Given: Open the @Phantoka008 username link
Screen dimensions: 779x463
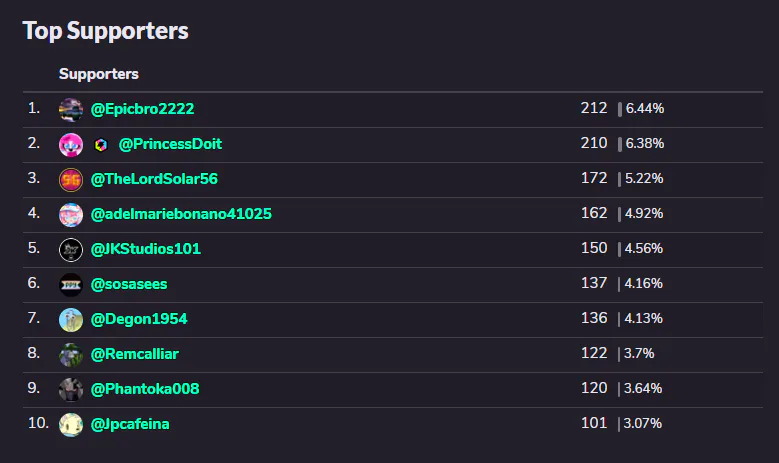Looking at the screenshot, I should tap(145, 389).
